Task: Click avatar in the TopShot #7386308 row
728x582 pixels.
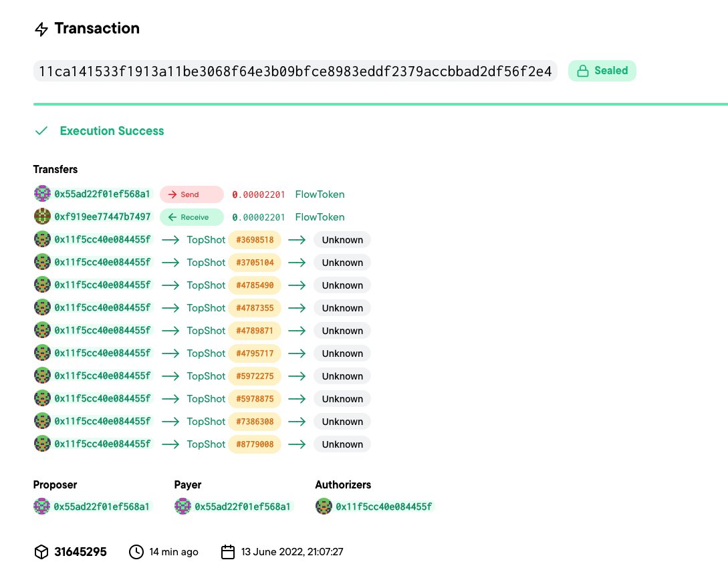Action: pyautogui.click(x=42, y=420)
